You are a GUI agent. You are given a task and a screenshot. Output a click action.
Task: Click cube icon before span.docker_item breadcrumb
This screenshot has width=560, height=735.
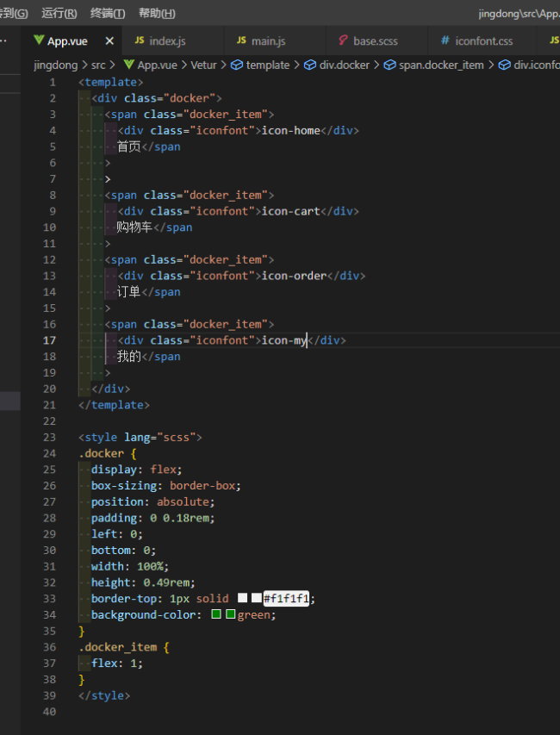[389, 65]
